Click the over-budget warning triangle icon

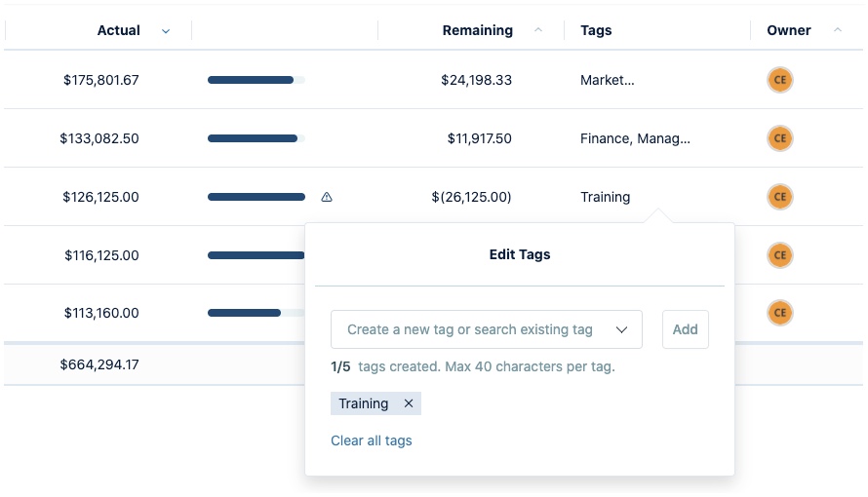coord(327,197)
